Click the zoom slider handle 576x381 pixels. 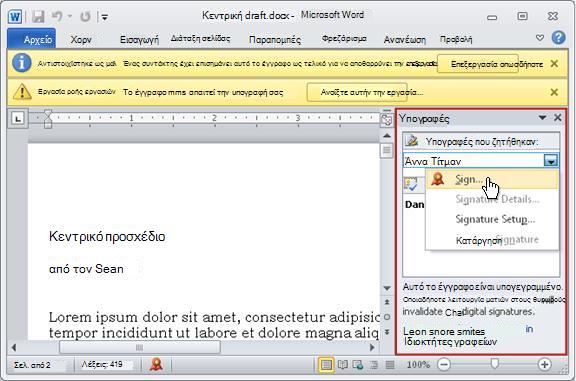point(495,364)
